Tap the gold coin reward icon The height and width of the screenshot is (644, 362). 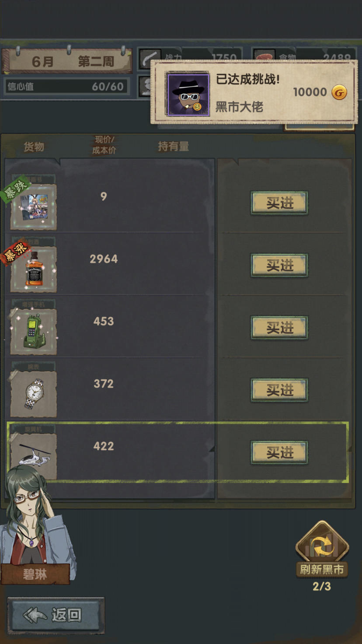(x=339, y=92)
